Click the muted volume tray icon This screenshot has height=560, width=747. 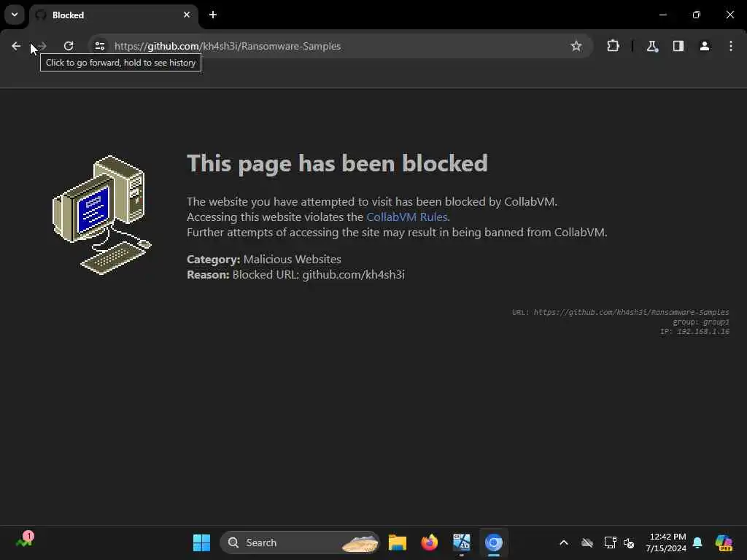(629, 543)
